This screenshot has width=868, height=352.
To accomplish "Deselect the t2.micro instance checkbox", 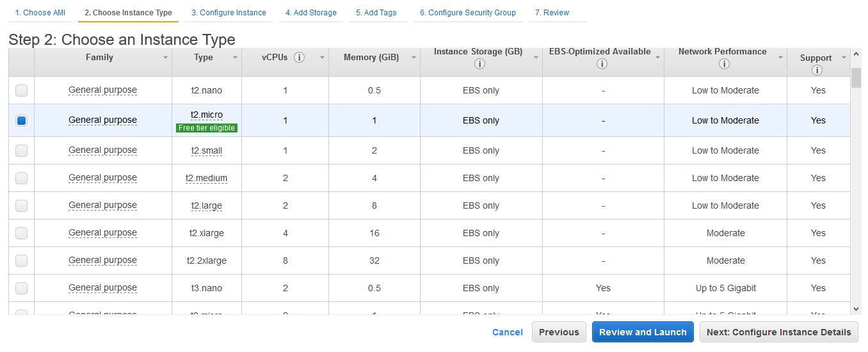I will [x=22, y=120].
